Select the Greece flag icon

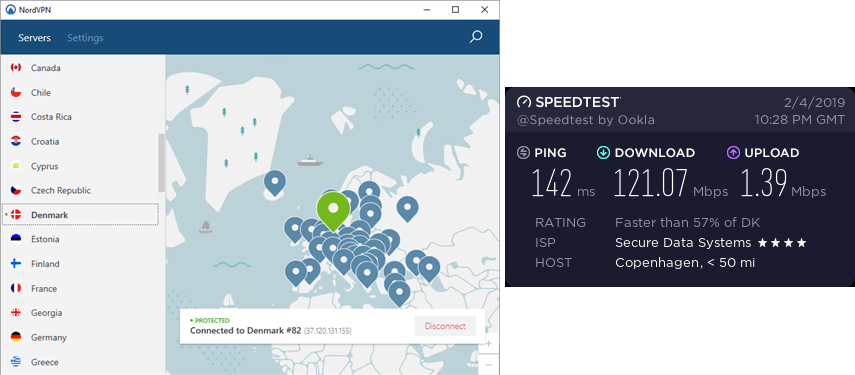pos(16,362)
